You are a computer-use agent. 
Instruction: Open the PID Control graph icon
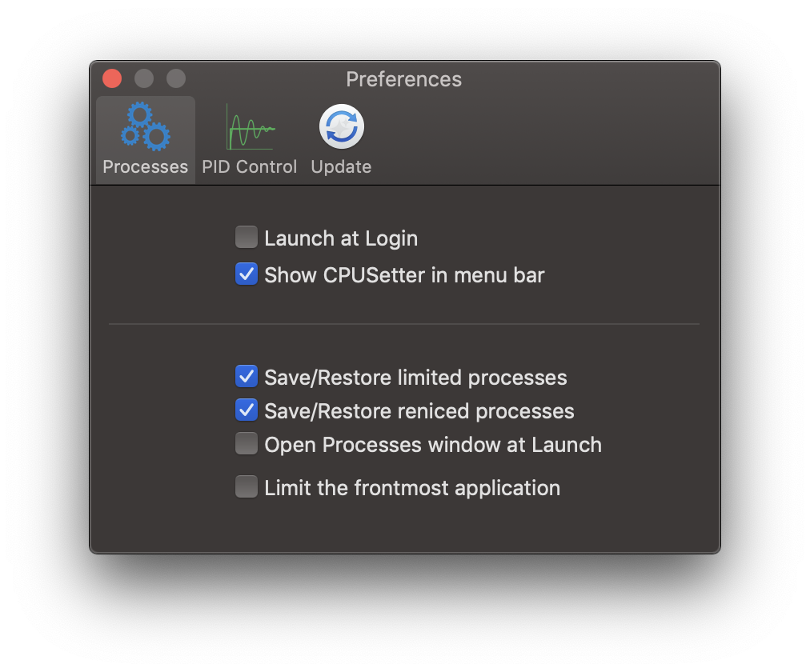(x=251, y=127)
